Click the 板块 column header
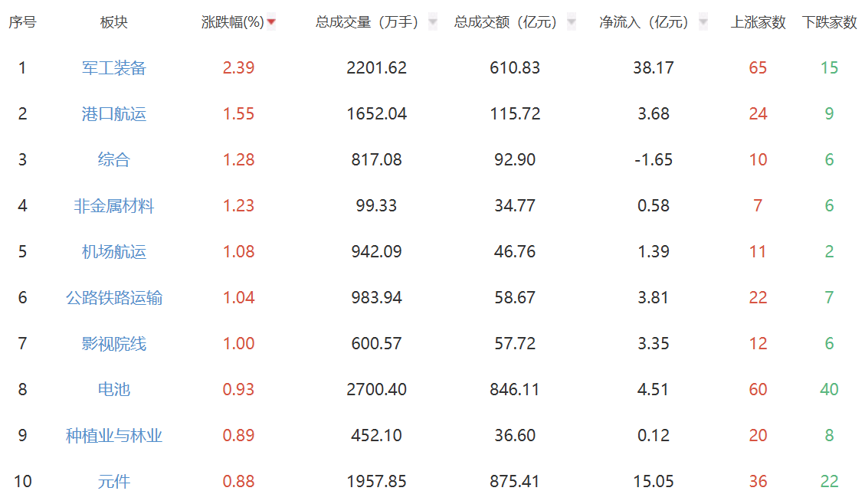865x504 pixels. pyautogui.click(x=114, y=23)
